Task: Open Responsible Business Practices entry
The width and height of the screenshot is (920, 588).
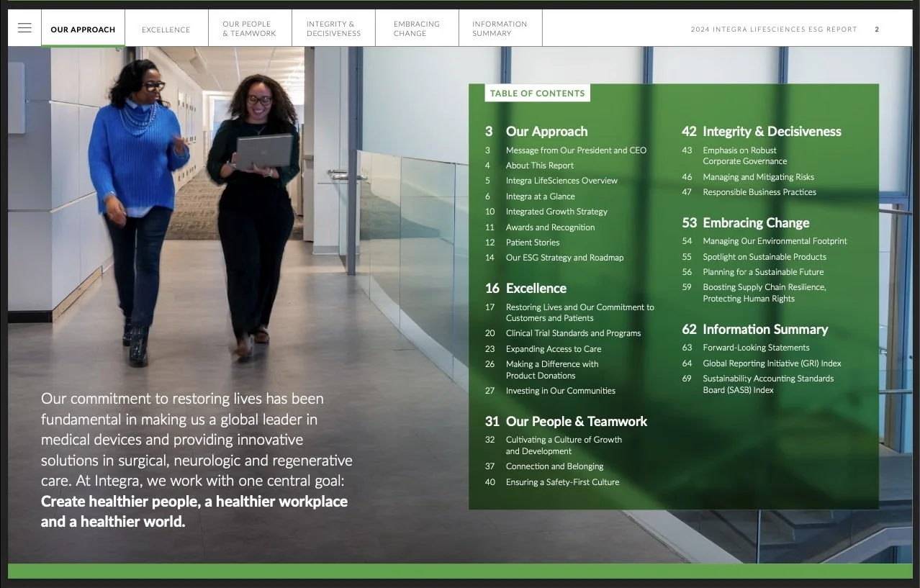Action: pyautogui.click(x=749, y=192)
